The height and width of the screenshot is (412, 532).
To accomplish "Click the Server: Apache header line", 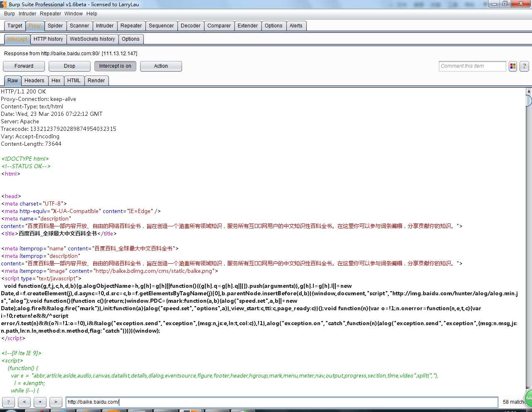I will pos(20,121).
